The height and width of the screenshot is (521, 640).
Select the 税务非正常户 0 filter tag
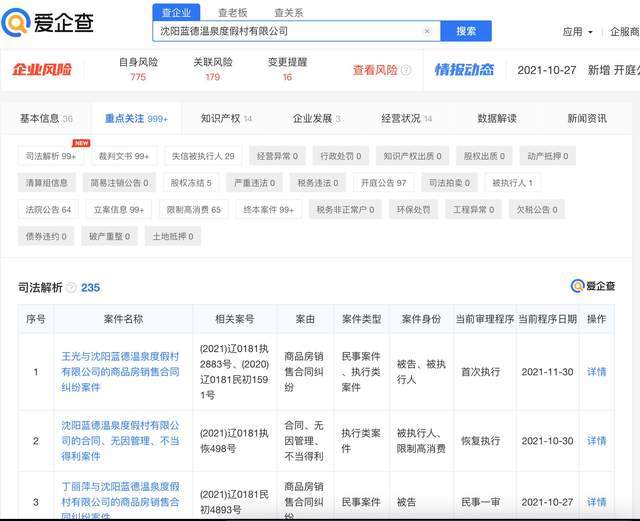(345, 209)
